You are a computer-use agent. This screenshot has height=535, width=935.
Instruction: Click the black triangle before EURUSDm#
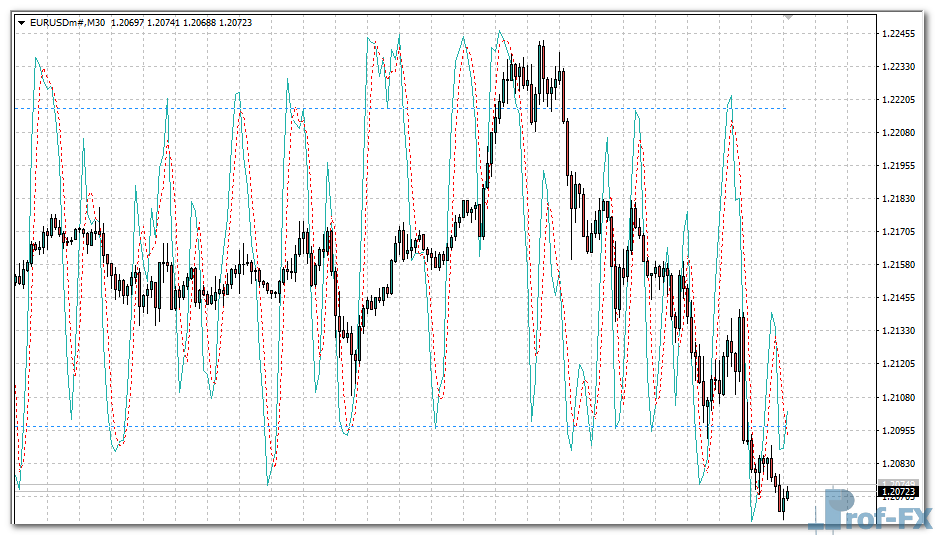[x=22, y=22]
